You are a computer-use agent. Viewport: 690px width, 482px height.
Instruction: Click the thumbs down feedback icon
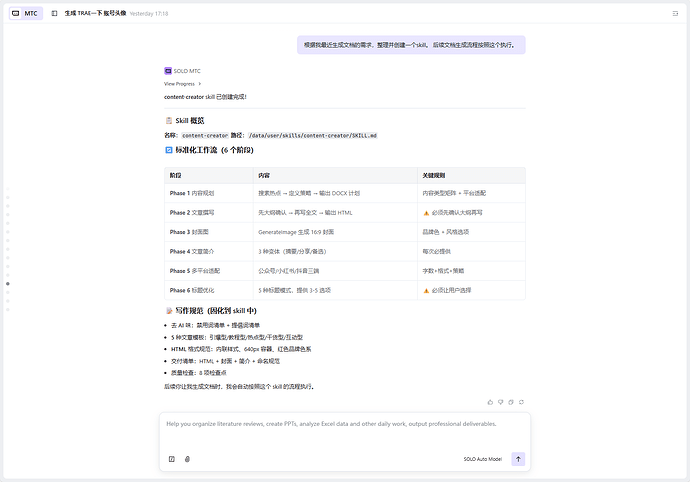[501, 402]
